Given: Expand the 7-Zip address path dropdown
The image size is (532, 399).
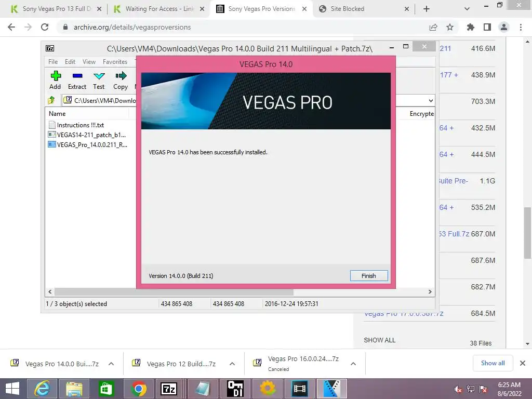Looking at the screenshot, I should (431, 100).
